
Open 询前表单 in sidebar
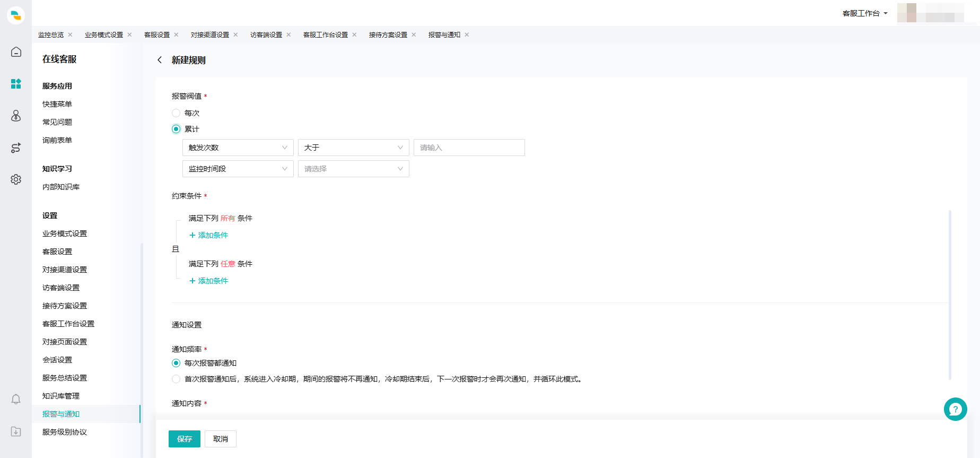point(57,140)
